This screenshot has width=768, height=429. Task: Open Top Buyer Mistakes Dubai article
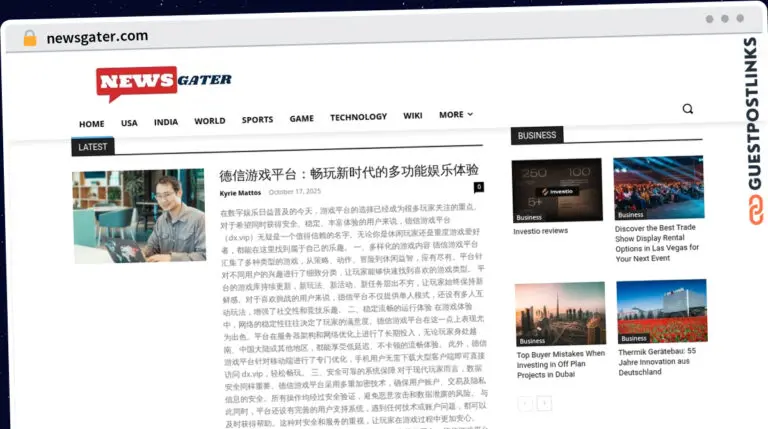point(560,364)
